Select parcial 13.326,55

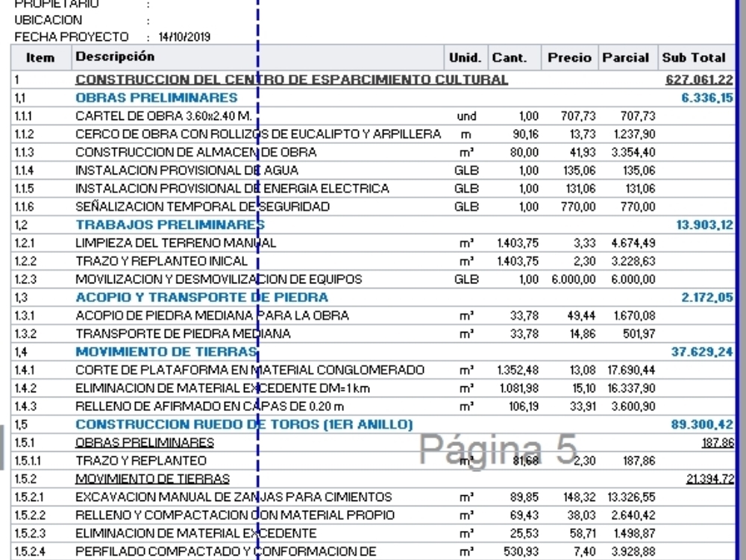(632, 497)
